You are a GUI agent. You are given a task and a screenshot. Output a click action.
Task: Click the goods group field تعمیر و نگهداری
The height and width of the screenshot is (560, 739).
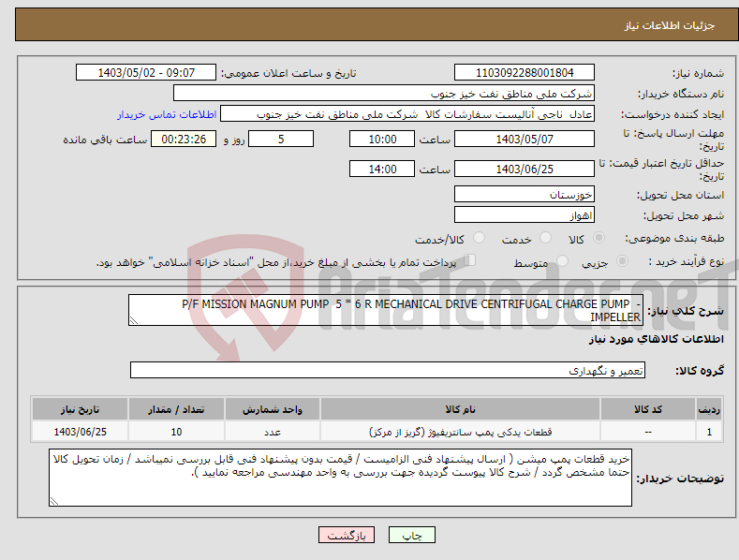coord(388,371)
